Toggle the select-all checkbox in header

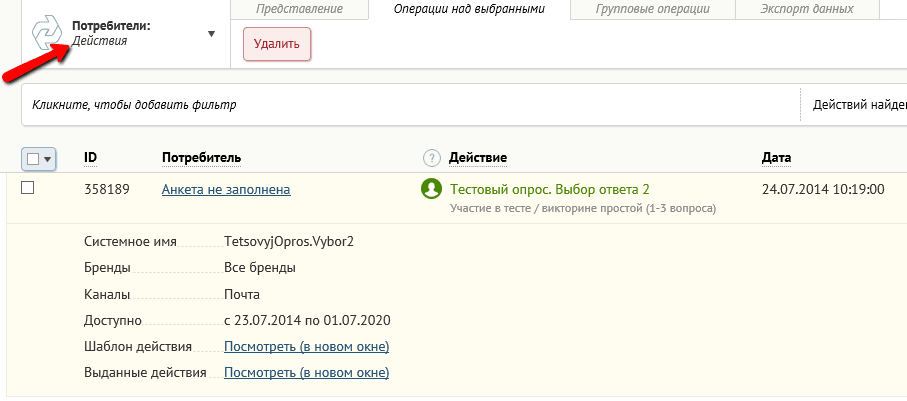tap(33, 159)
